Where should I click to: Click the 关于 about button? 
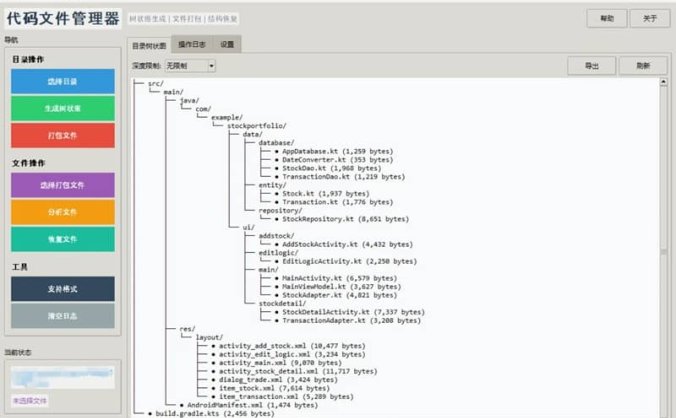point(649,18)
